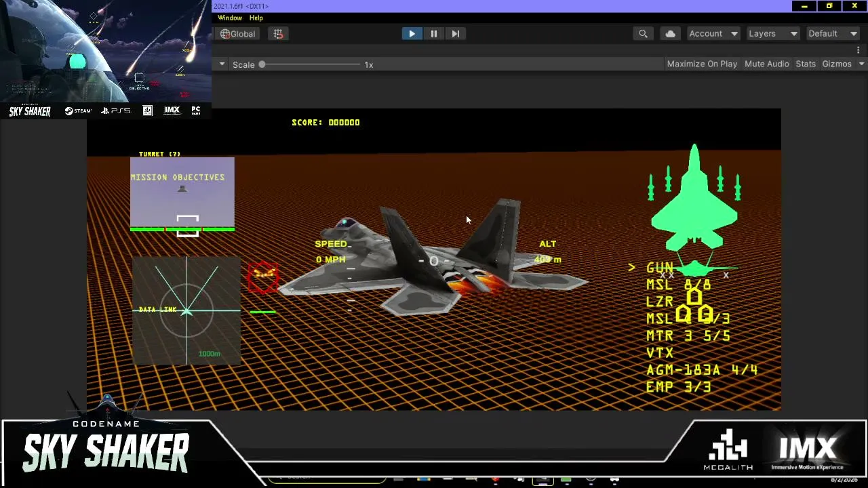Open the Gizmos dropdown arrow
868x488 pixels.
click(x=861, y=64)
